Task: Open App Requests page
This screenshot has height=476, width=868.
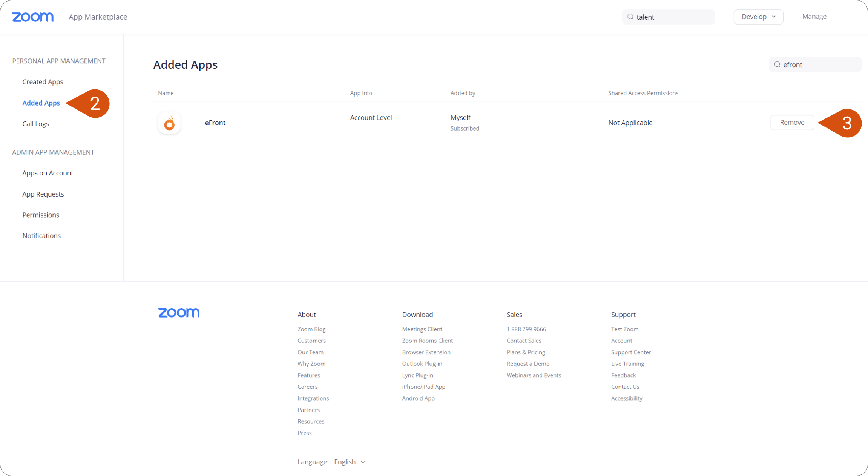Action: coord(43,194)
